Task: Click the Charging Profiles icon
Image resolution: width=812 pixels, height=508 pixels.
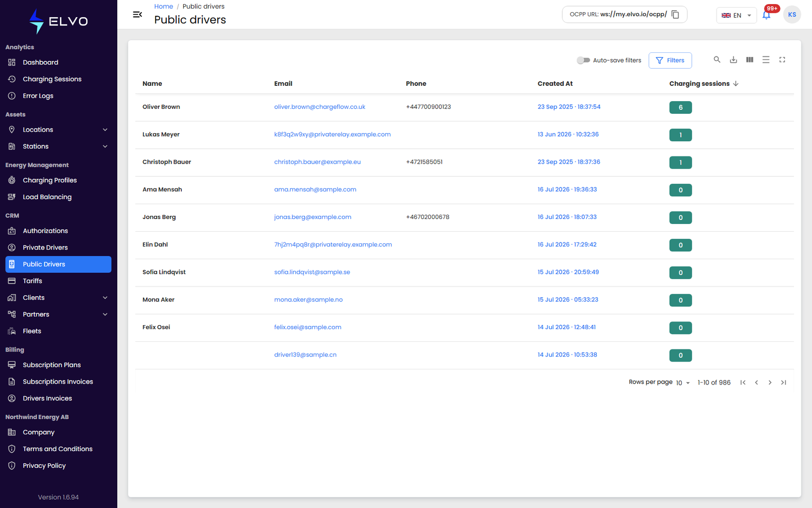Action: 12,180
